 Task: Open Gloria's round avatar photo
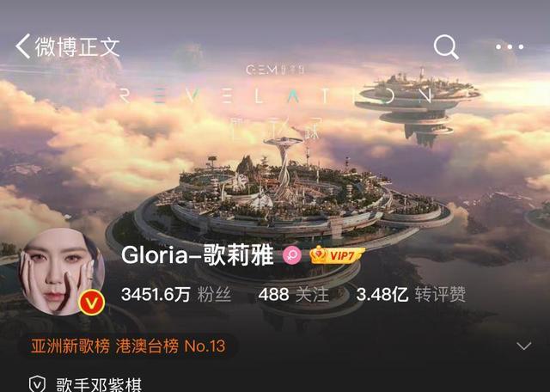tap(61, 271)
